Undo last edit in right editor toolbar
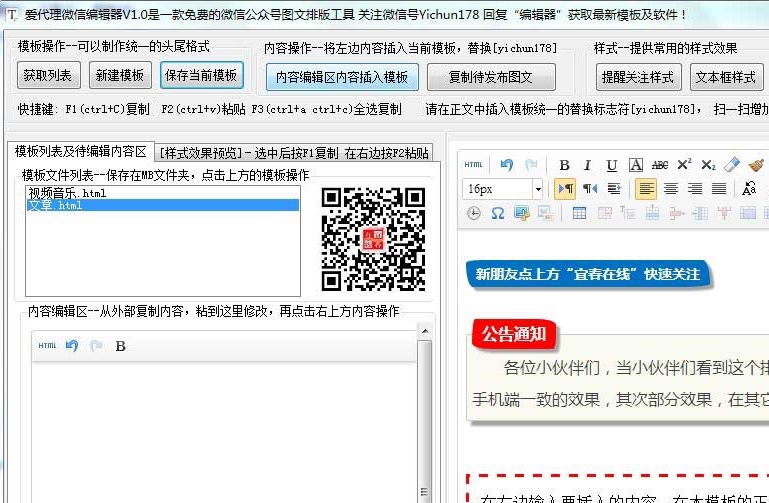Viewport: 769px width, 503px height. click(x=507, y=165)
